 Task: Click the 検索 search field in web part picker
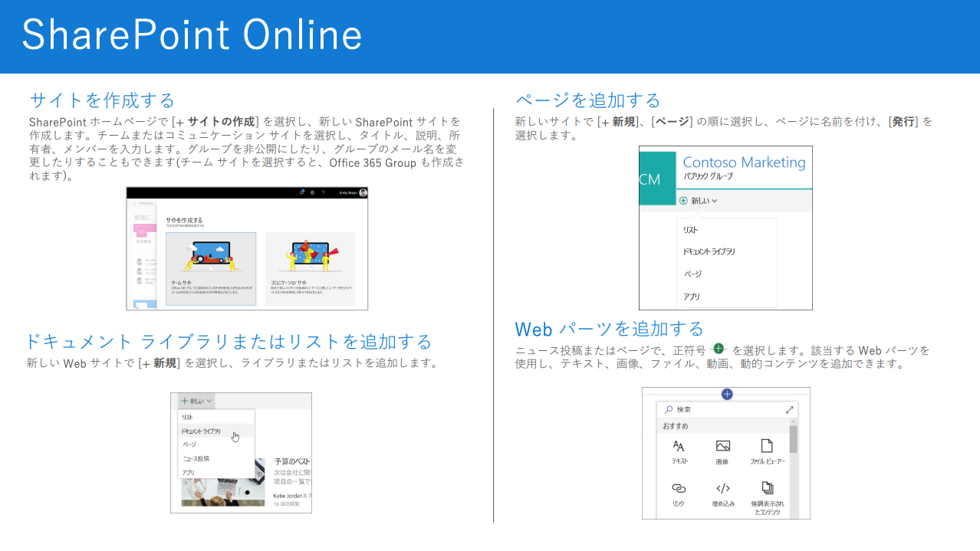coord(727,410)
